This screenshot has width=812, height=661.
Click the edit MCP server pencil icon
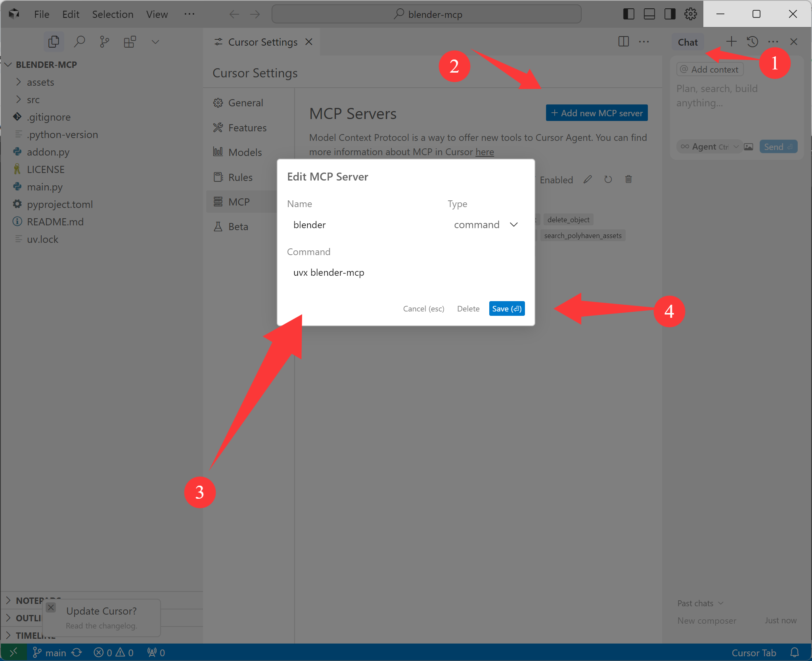[x=587, y=179]
